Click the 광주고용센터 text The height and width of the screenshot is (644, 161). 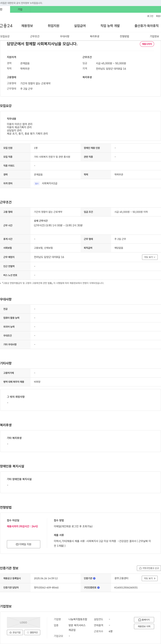pyautogui.click(x=121, y=578)
